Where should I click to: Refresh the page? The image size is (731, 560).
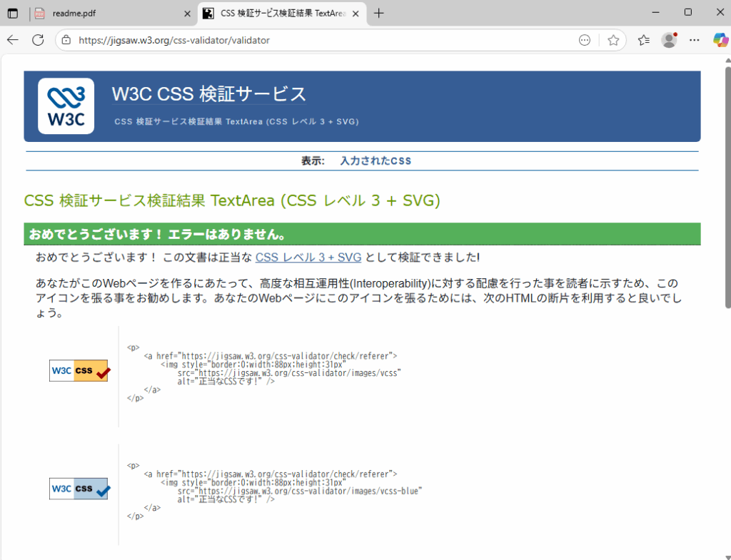pos(38,41)
